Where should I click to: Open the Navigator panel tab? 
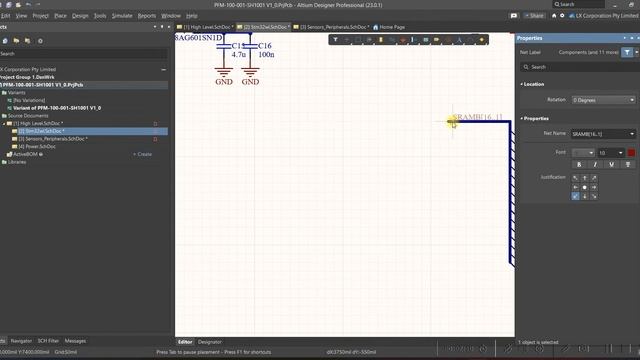pyautogui.click(x=21, y=341)
